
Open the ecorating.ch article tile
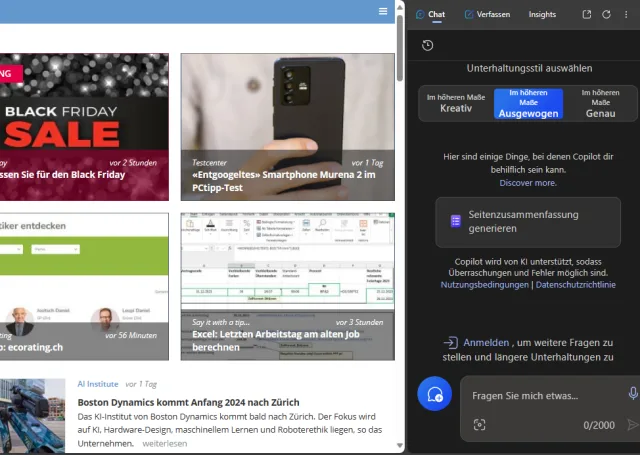click(84, 286)
